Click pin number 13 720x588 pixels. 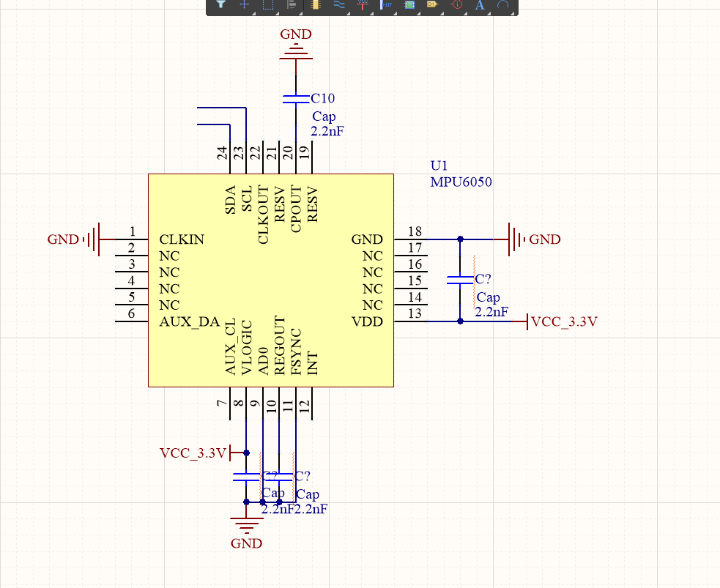415,313
